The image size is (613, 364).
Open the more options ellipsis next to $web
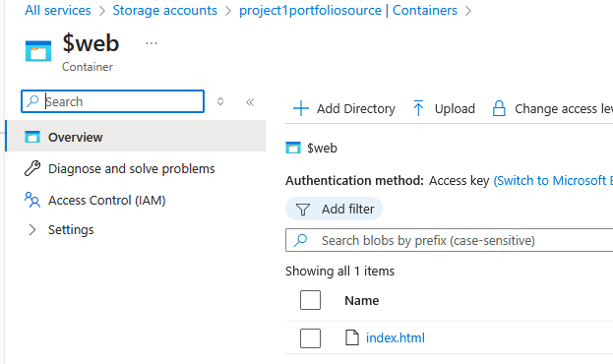coord(152,43)
